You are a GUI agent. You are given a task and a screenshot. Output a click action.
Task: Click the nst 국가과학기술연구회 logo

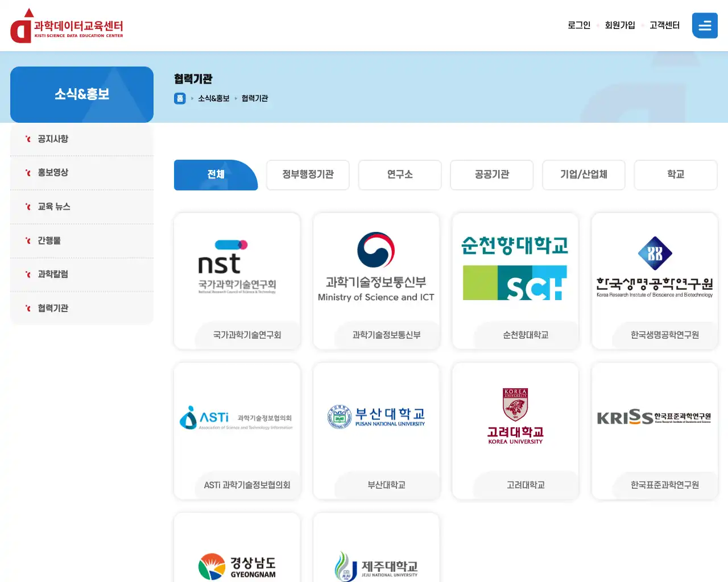coord(237,267)
